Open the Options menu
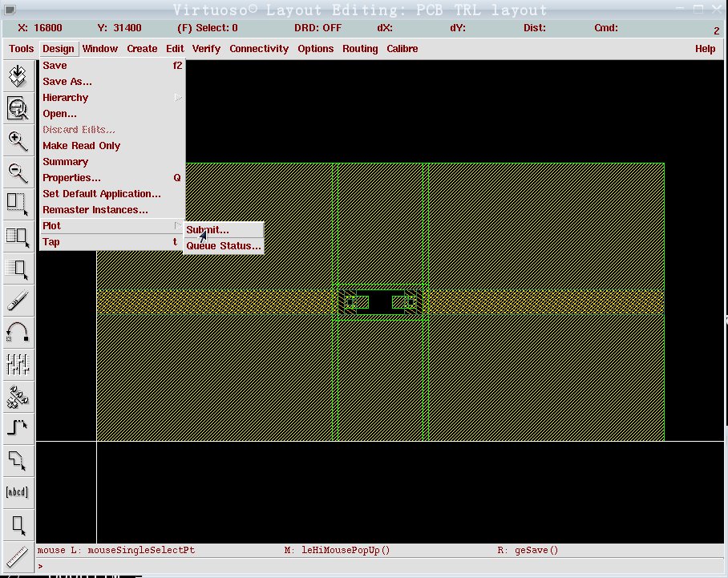 (316, 49)
